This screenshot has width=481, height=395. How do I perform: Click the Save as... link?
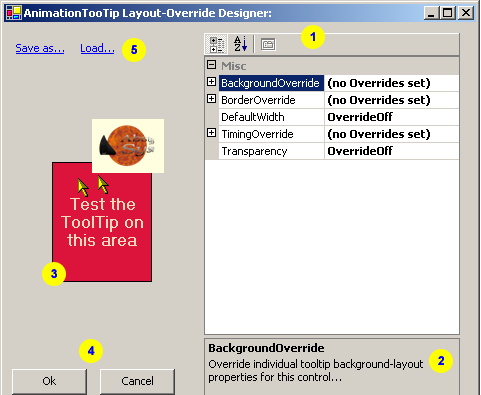(40, 48)
